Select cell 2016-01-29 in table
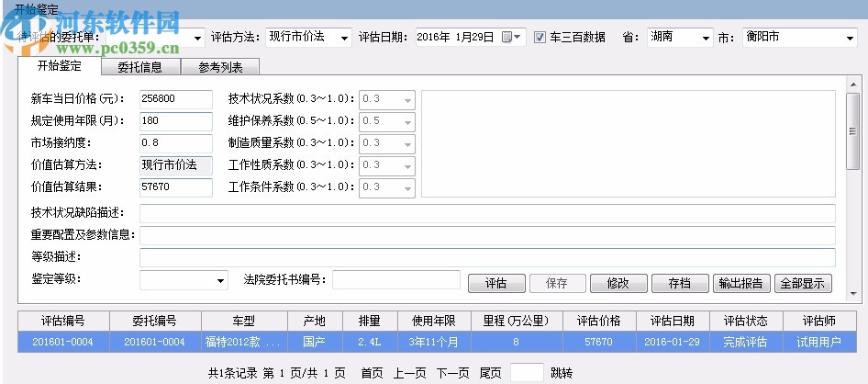 (x=673, y=343)
